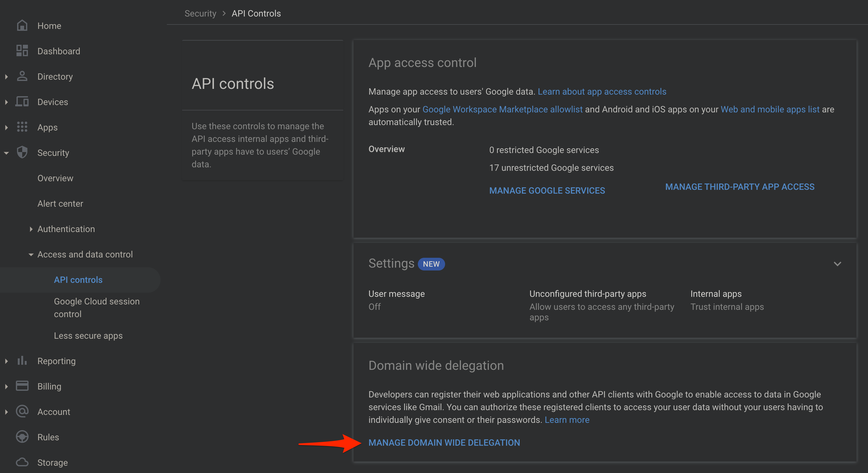868x473 pixels.
Task: Open Authentication menu item
Action: [66, 229]
